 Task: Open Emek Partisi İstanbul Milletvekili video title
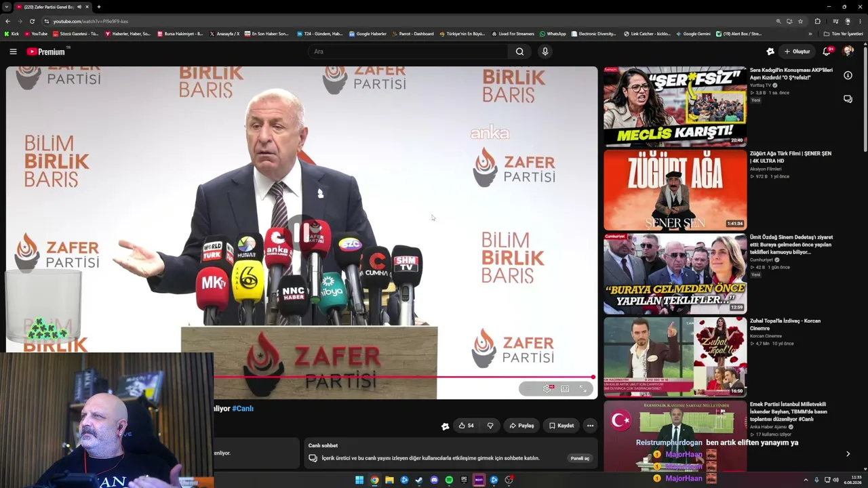click(x=789, y=411)
